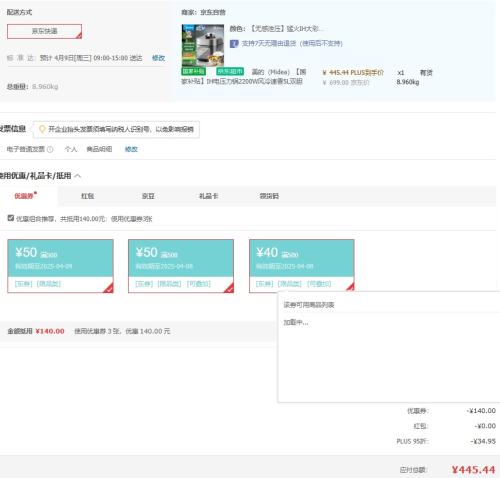Image resolution: width=500 pixels, height=478 pixels.
Task: Click the ¥445.44 PLUS到手价 price
Action: click(353, 73)
